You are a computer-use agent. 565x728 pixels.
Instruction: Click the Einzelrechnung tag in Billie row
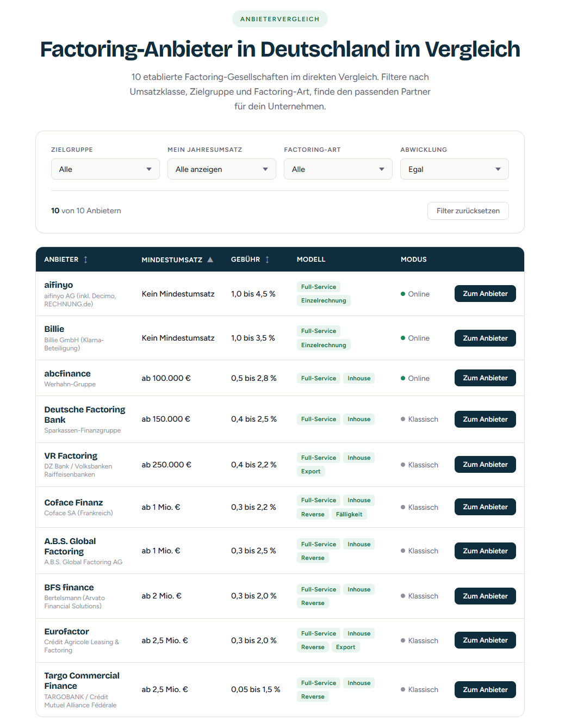[324, 345]
